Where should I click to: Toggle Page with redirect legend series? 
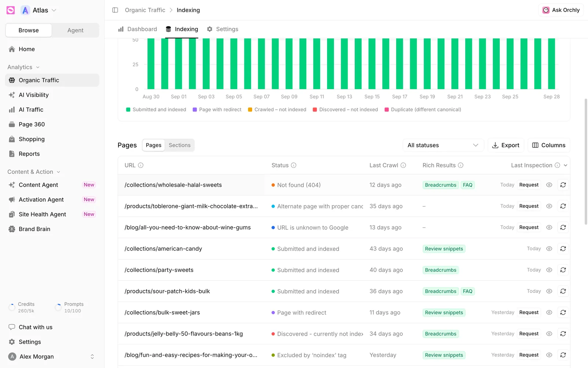click(x=217, y=110)
